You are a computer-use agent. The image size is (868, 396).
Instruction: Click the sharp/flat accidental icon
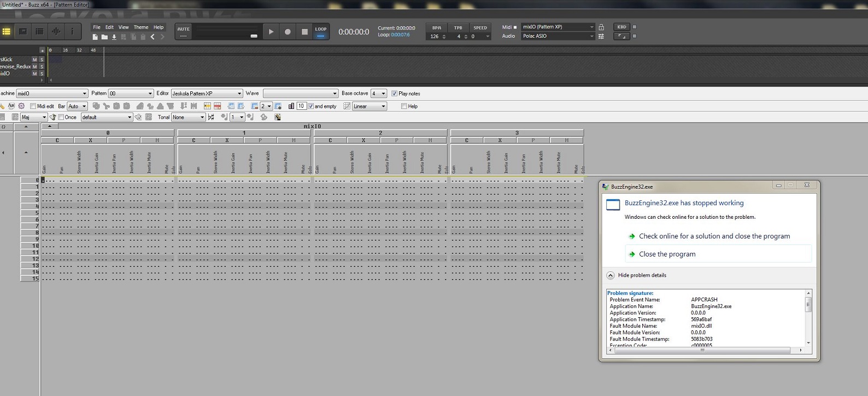[x=211, y=117]
